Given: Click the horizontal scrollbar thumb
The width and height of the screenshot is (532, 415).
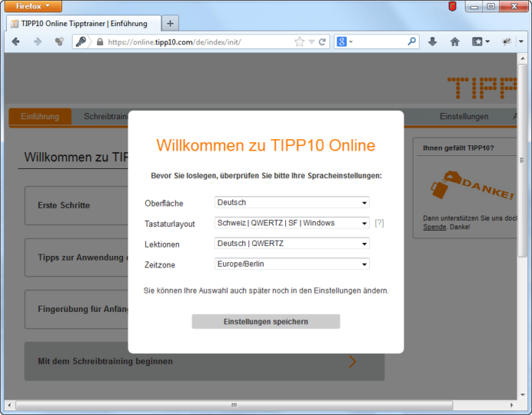Looking at the screenshot, I should (234, 405).
